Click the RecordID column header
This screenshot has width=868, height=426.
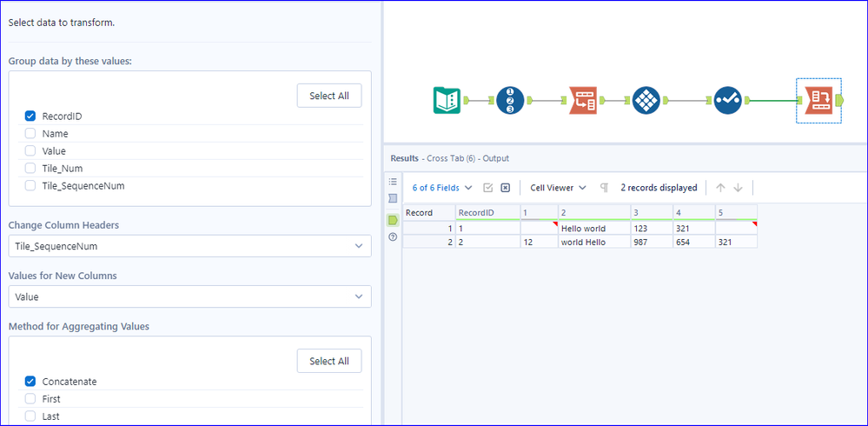[x=487, y=213]
